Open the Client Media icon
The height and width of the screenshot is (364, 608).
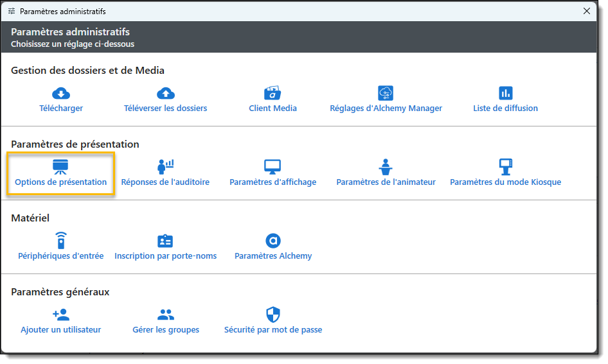click(x=273, y=94)
